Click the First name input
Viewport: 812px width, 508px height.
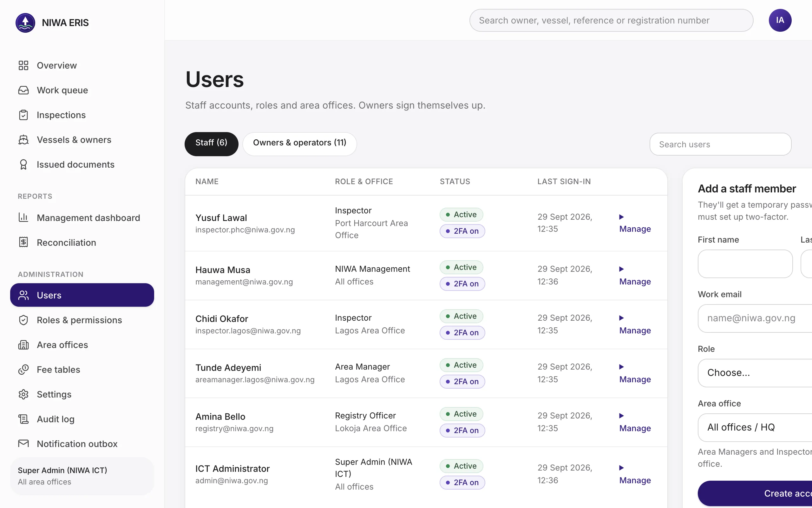point(745,264)
